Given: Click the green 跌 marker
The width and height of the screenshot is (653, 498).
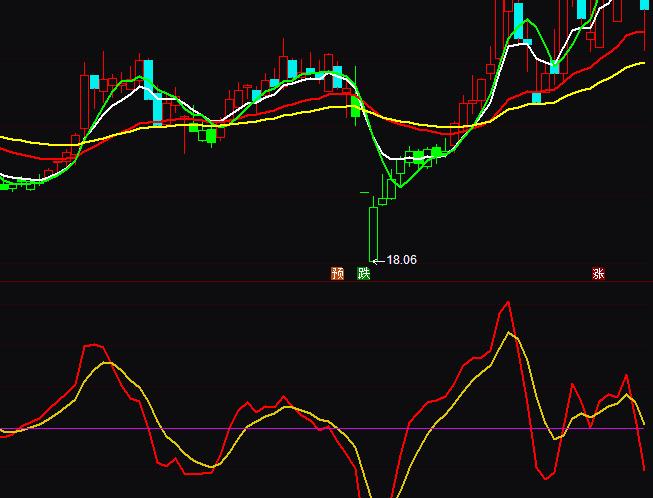Looking at the screenshot, I should [364, 273].
